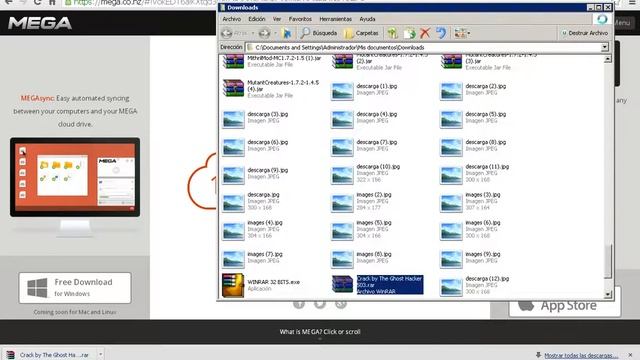Image resolution: width=640 pixels, height=360 pixels.
Task: Open the back history dropdown arrow
Action: [x=253, y=33]
